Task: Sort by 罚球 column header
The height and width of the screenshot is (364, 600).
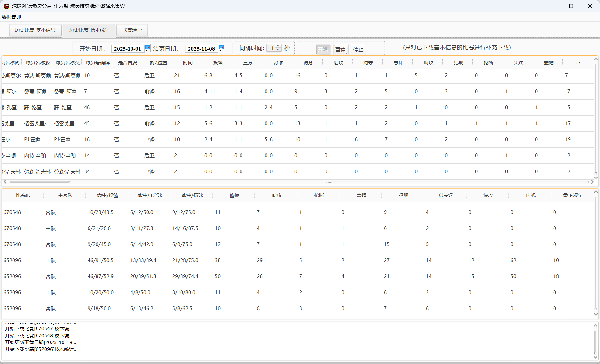Action: point(278,63)
